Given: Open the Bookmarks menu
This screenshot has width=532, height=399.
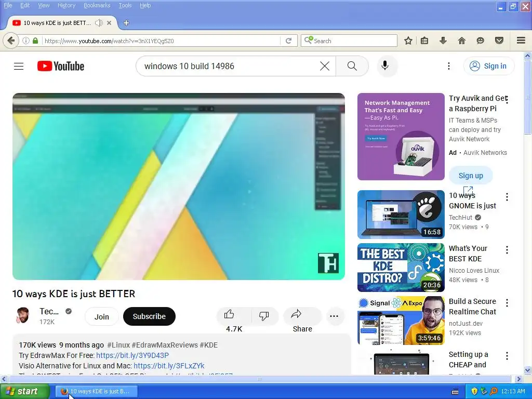Looking at the screenshot, I should coord(97,5).
